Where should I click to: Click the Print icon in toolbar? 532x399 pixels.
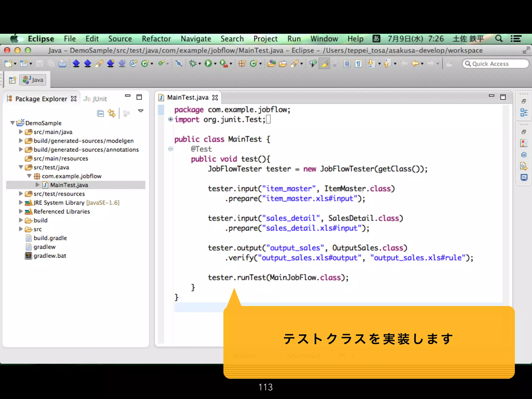[62, 63]
